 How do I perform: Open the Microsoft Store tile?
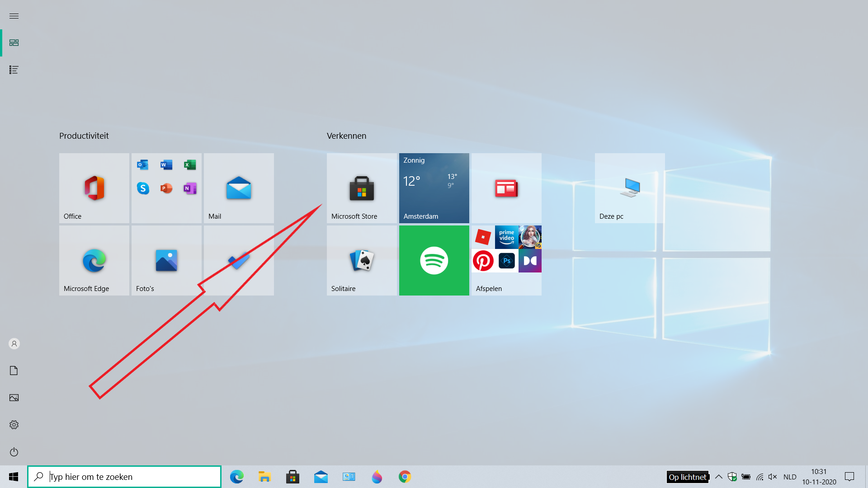[362, 188]
